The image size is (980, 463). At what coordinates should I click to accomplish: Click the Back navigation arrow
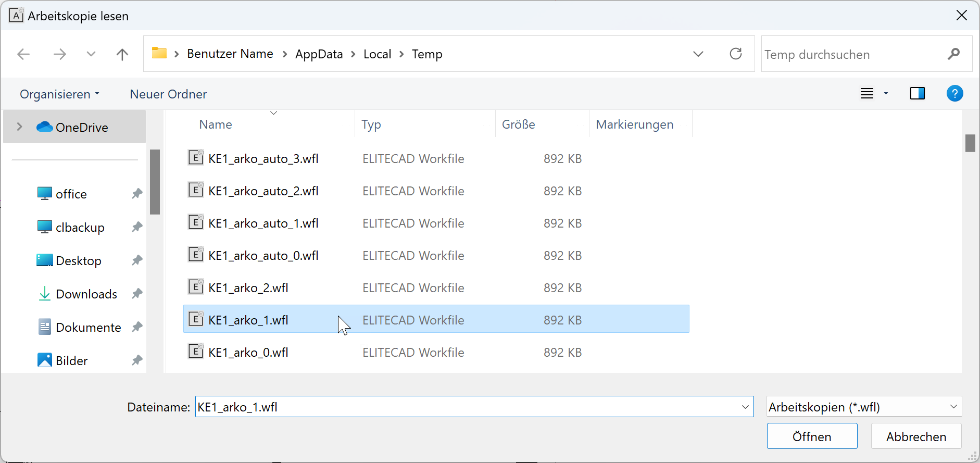click(23, 54)
